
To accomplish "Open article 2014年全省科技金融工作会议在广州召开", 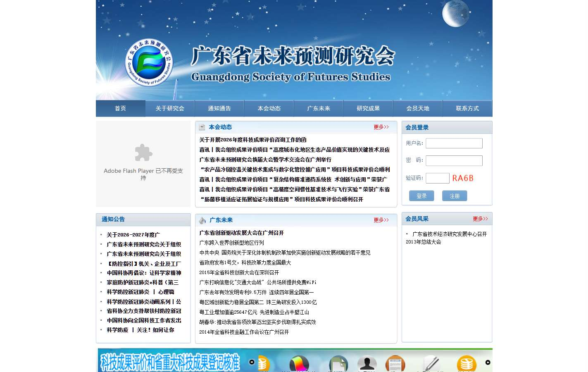I will coord(244,332).
